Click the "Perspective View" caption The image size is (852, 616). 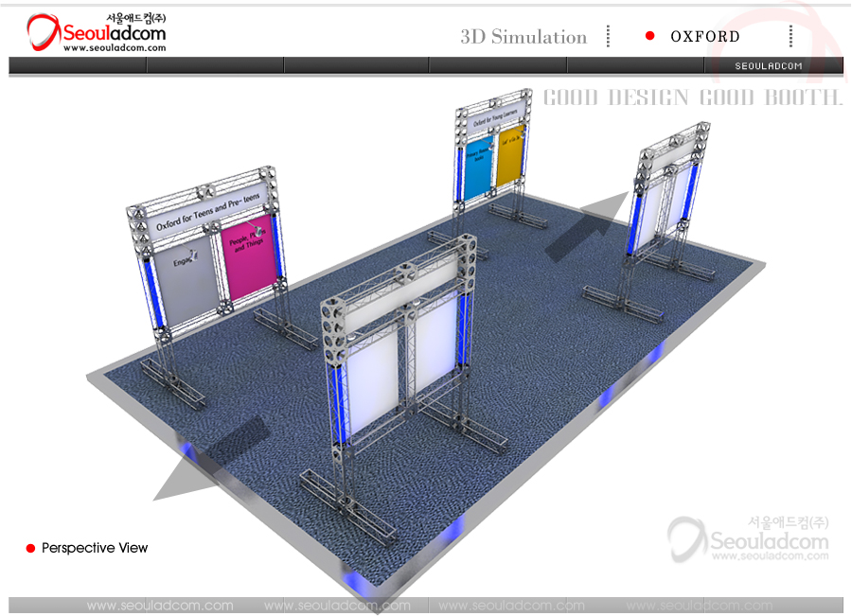click(95, 548)
